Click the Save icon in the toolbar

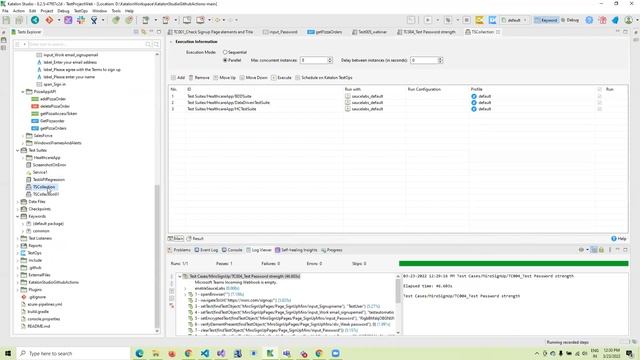pyautogui.click(x=7, y=20)
